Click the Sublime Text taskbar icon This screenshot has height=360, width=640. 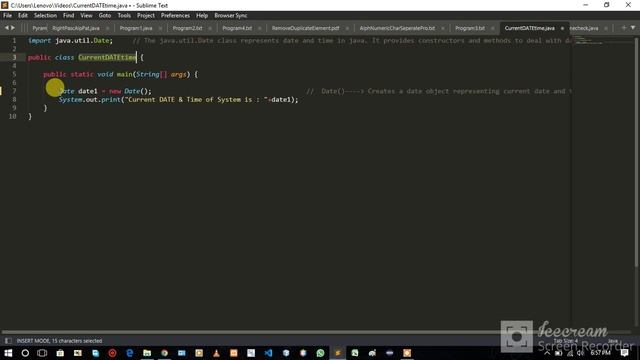tap(338, 353)
